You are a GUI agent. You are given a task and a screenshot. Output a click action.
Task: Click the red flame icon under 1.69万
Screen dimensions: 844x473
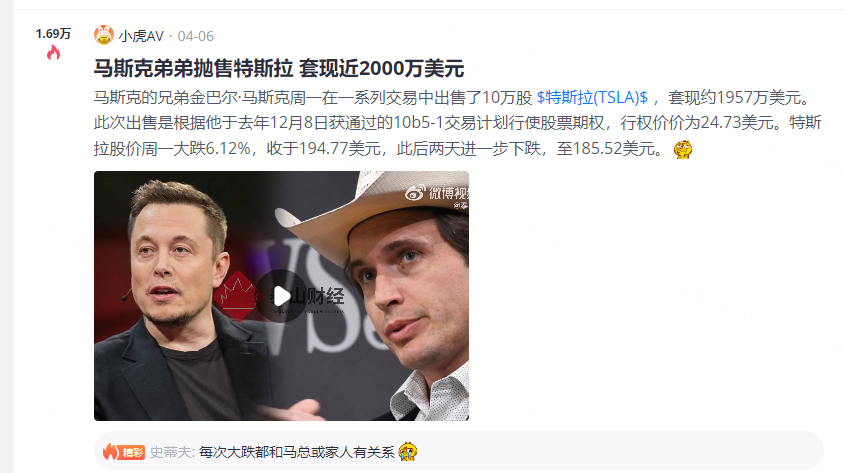53,53
